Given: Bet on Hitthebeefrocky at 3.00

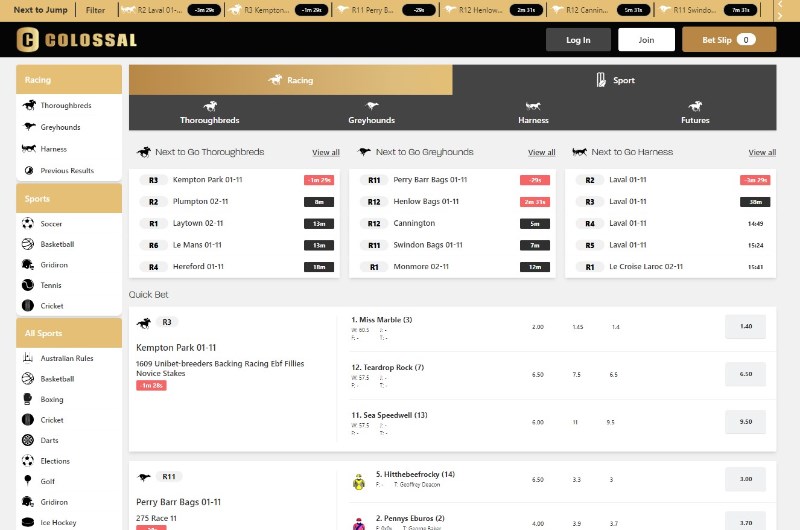Looking at the screenshot, I should point(745,479).
